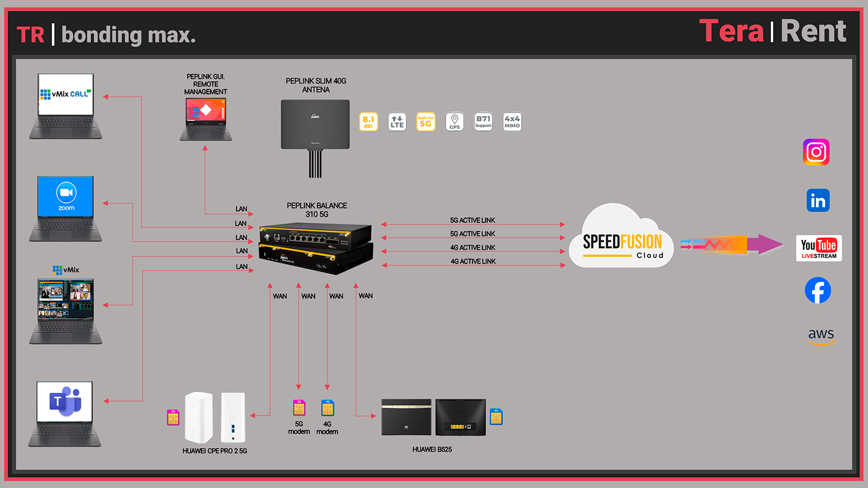Click the second 5G ACTIVE LINK label
The width and height of the screenshot is (868, 488).
click(473, 234)
